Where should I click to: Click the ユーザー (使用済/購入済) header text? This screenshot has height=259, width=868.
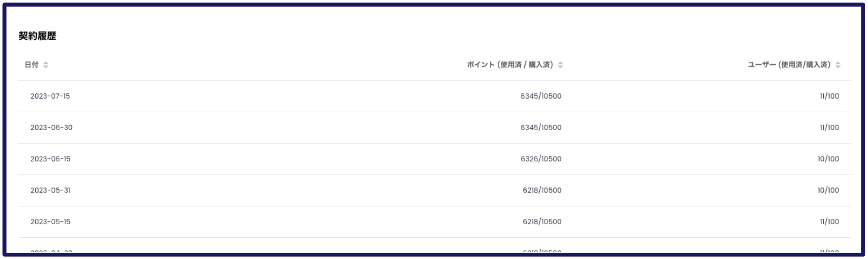pos(789,65)
